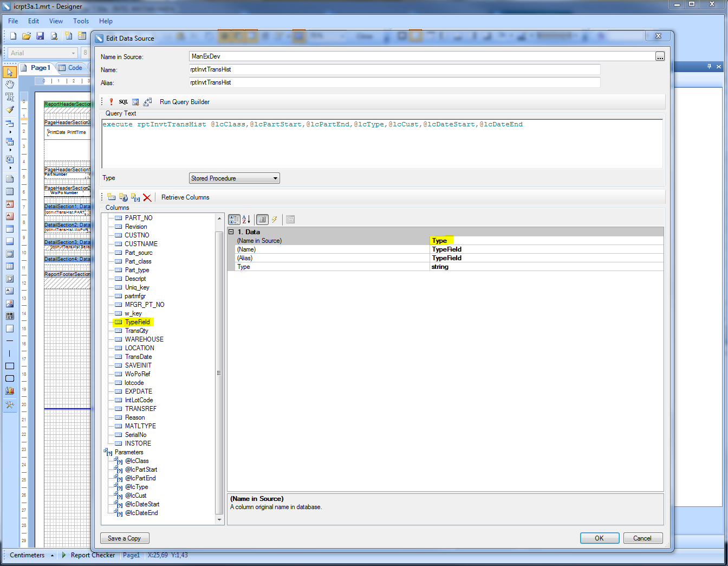The height and width of the screenshot is (566, 728).
Task: Expand the Bands toolbox arrow
Action: [10, 132]
